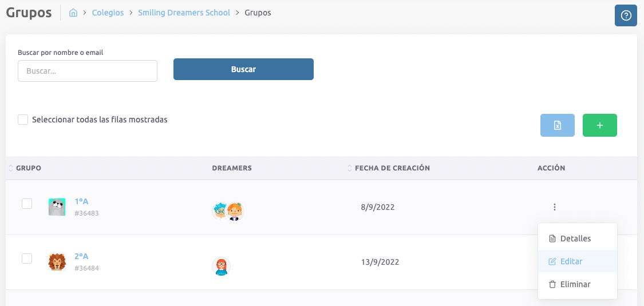The width and height of the screenshot is (644, 306).
Task: Click the red-haired dreamer avatar in 2ºA
Action: (x=221, y=267)
